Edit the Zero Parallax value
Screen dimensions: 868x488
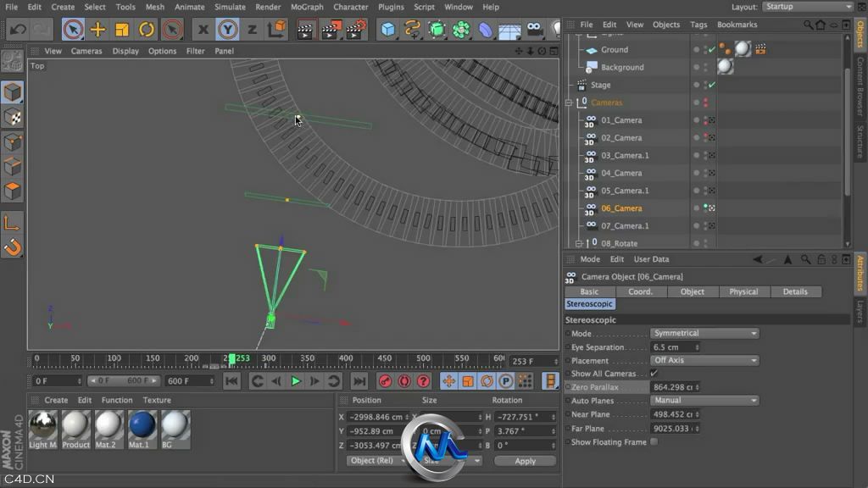(675, 387)
